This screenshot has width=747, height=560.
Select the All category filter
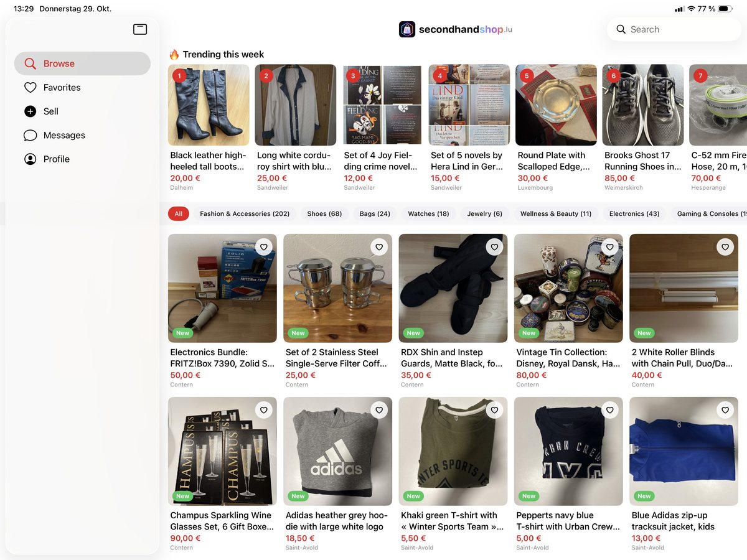coord(179,213)
